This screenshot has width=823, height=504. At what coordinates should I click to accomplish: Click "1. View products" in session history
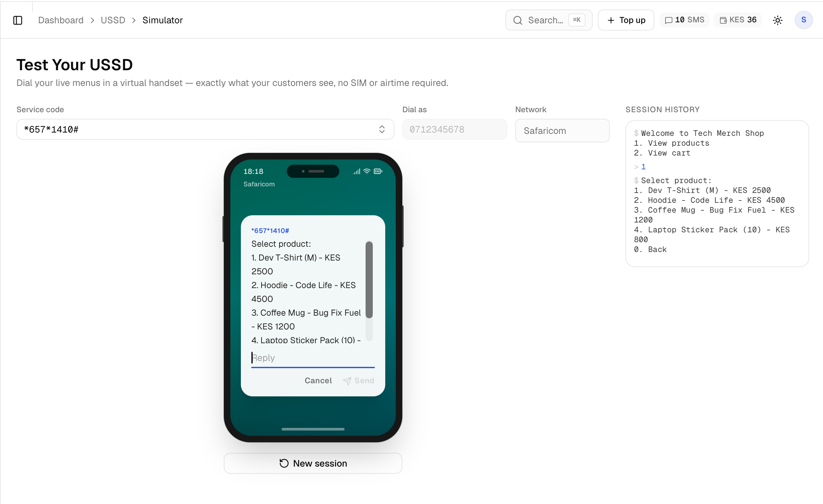point(671,143)
